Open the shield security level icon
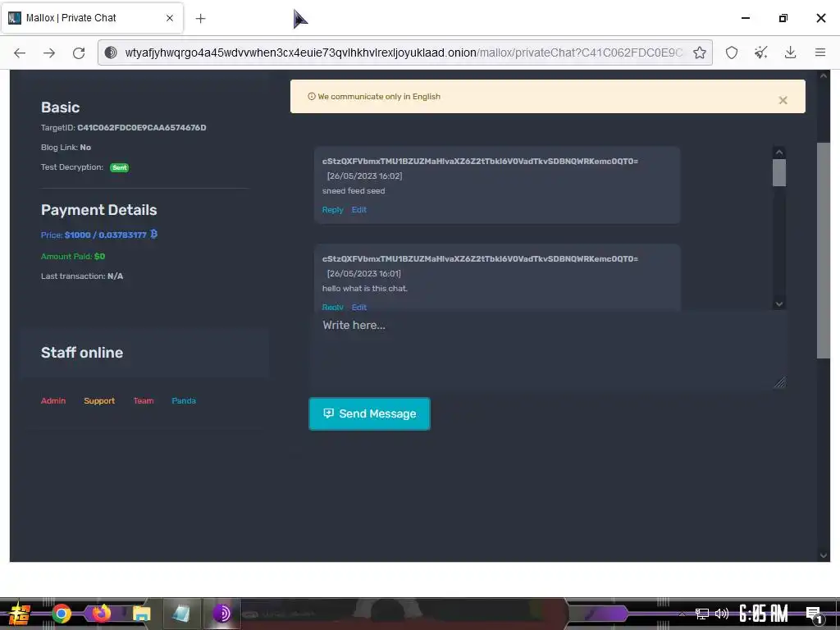The height and width of the screenshot is (630, 840). coord(731,52)
